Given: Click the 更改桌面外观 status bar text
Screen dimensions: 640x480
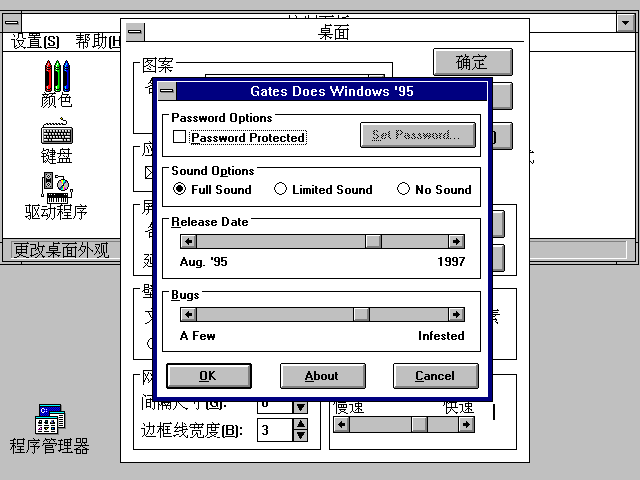Looking at the screenshot, I should click(61, 250).
